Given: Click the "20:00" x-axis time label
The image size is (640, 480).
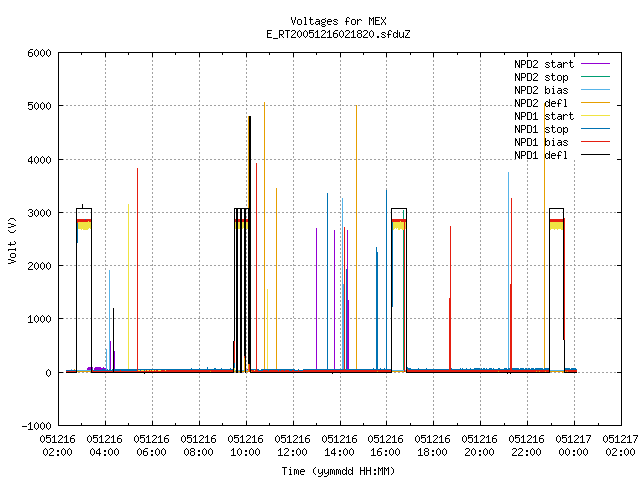Looking at the screenshot, I should point(479,452).
